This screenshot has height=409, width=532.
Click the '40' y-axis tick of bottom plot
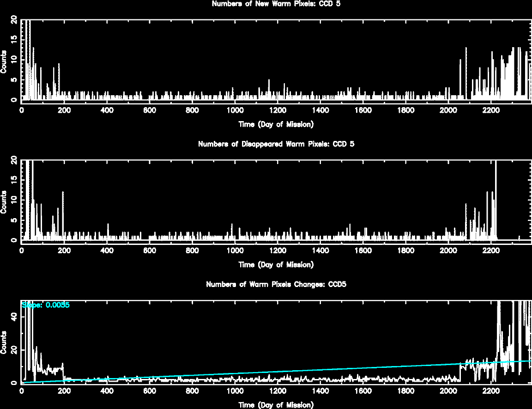14,317
